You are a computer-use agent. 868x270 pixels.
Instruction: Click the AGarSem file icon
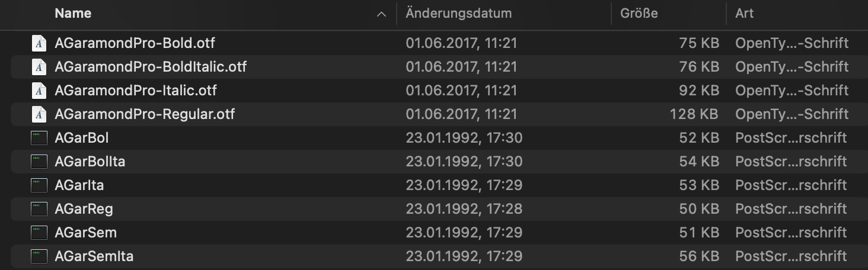(x=39, y=233)
